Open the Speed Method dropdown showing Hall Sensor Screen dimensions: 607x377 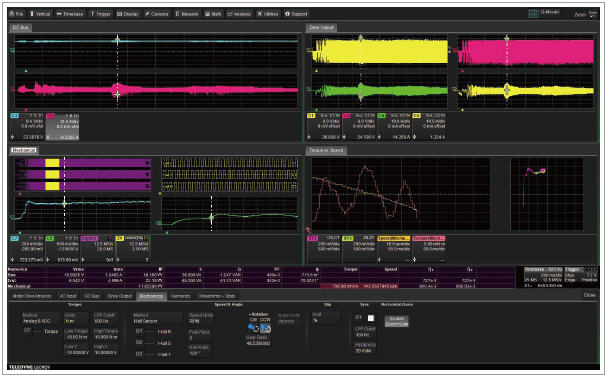[156, 318]
